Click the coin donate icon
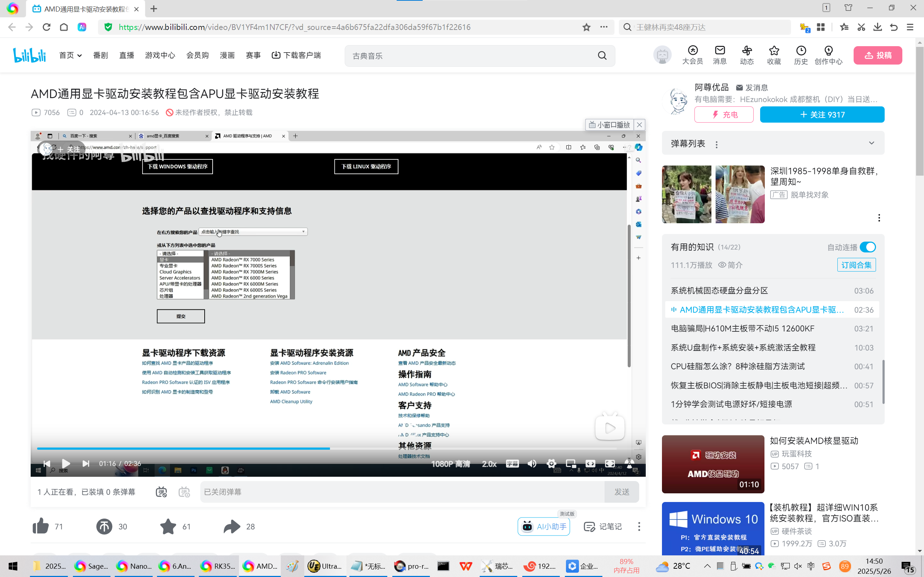924x577 pixels. pos(104,526)
